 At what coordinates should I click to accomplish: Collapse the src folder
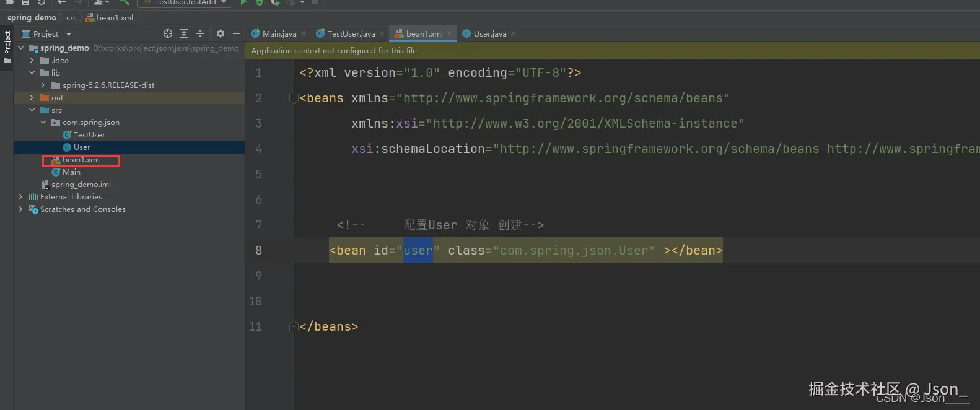32,110
